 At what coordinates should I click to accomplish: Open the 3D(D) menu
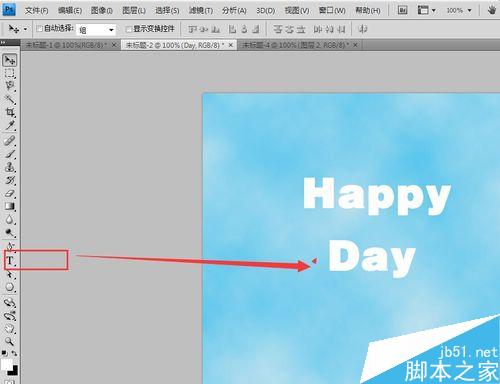tap(266, 11)
